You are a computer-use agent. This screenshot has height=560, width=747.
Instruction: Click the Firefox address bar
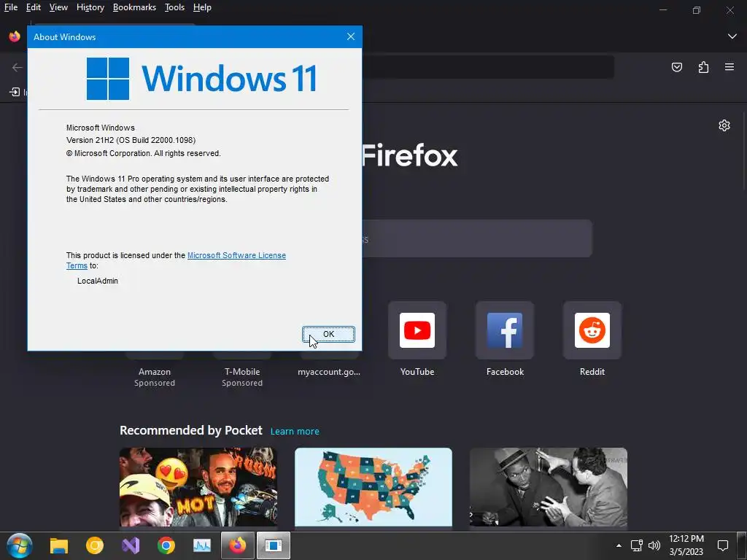(x=488, y=67)
